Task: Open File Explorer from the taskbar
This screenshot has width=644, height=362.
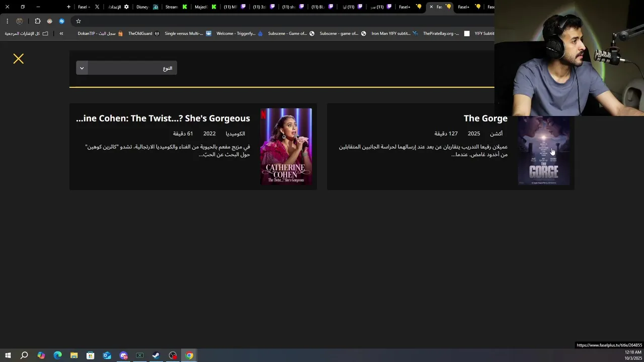Action: 74,355
